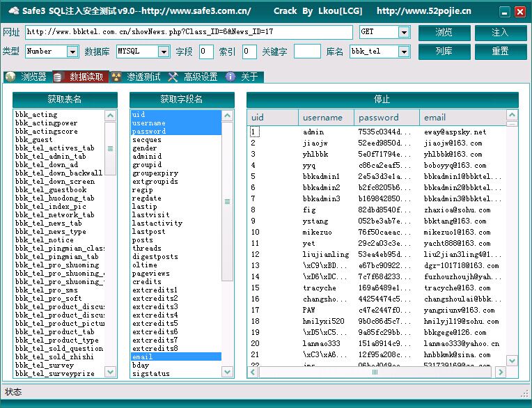Viewport: 532px width, 408px height.
Task: Click the 字段 number field
Action: (x=206, y=52)
